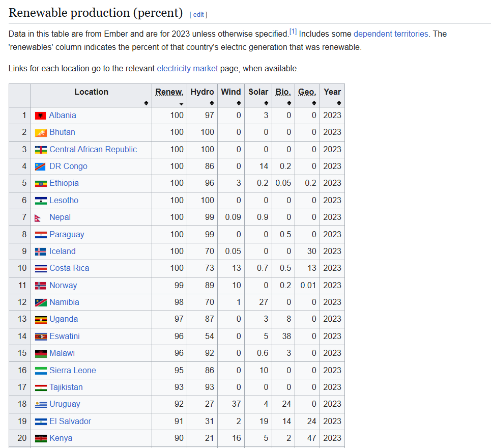Click the Kenya flag icon
This screenshot has width=492, height=448.
(x=41, y=438)
